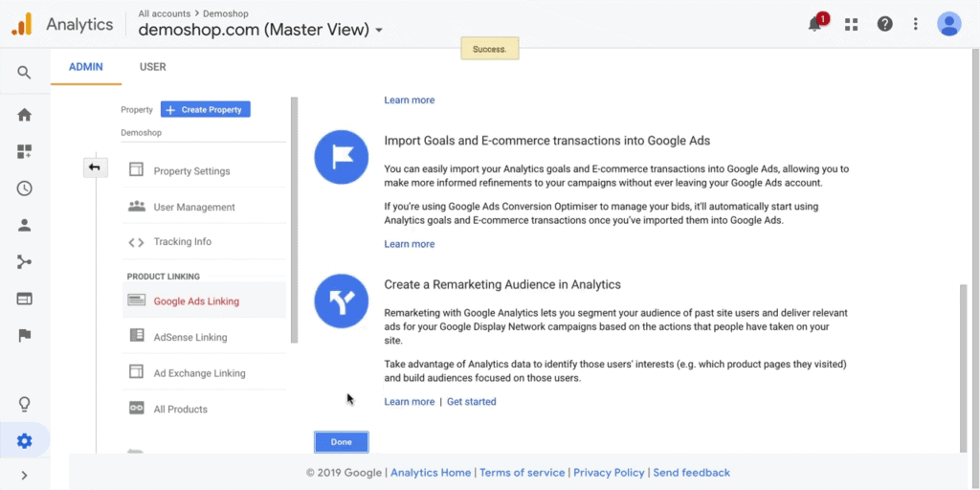The width and height of the screenshot is (980, 490).
Task: Open Ad Exchange Linking menu item
Action: point(205,373)
